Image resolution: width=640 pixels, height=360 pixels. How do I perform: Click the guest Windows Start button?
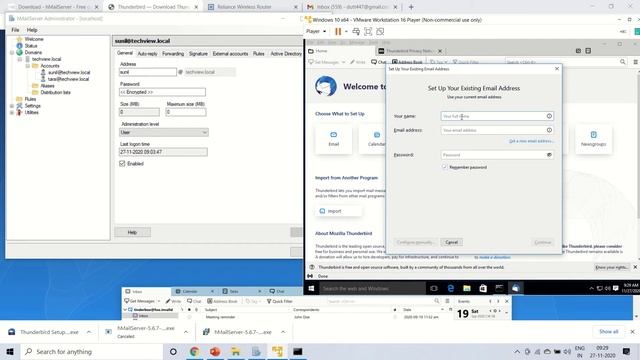(x=311, y=289)
